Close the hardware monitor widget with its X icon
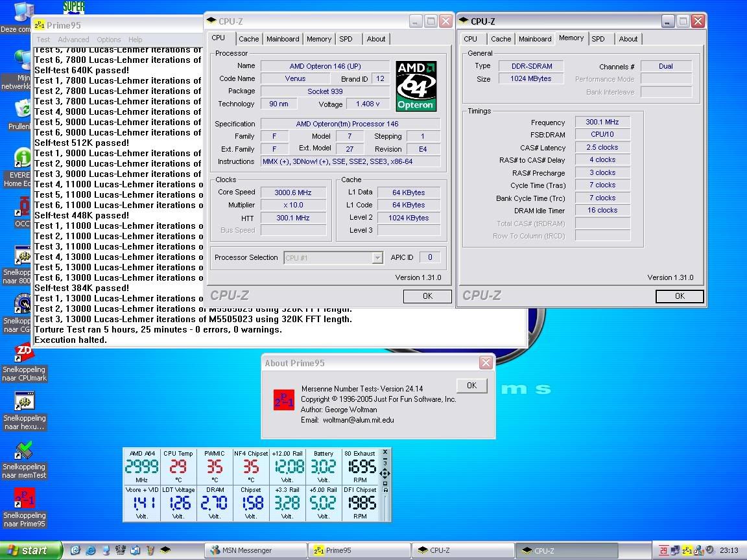 click(385, 452)
